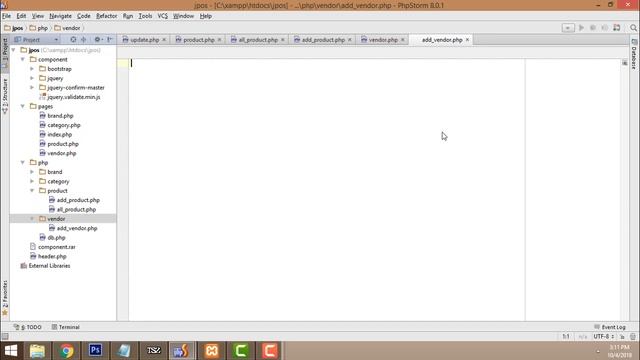Collapse the pages folder
The image size is (640, 360).
(23, 106)
